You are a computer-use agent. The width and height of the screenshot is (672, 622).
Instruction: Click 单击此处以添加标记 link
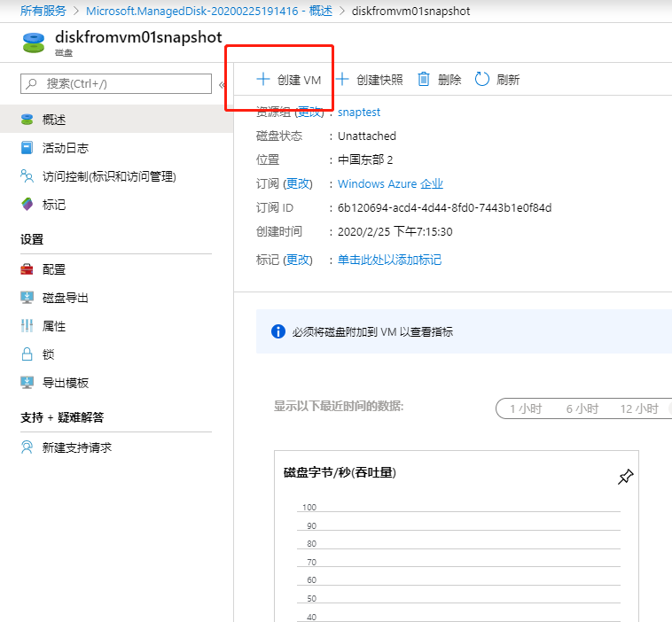click(x=389, y=260)
